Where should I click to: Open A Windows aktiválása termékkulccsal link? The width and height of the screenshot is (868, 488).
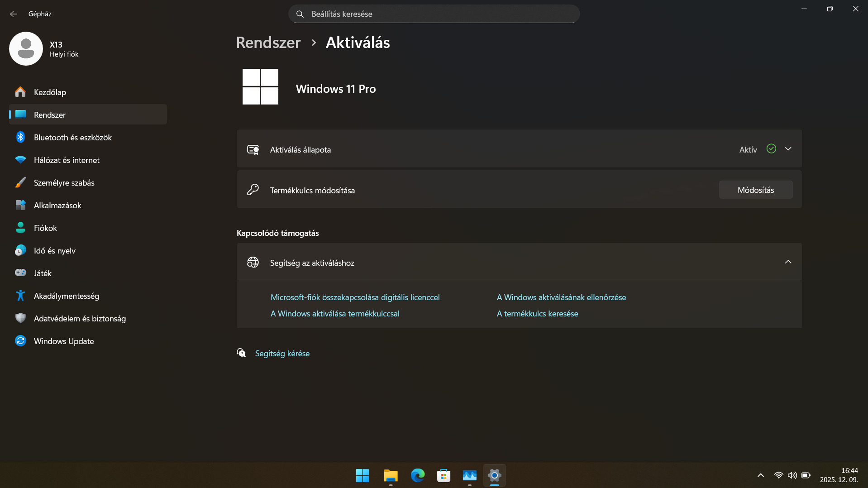[x=335, y=314]
